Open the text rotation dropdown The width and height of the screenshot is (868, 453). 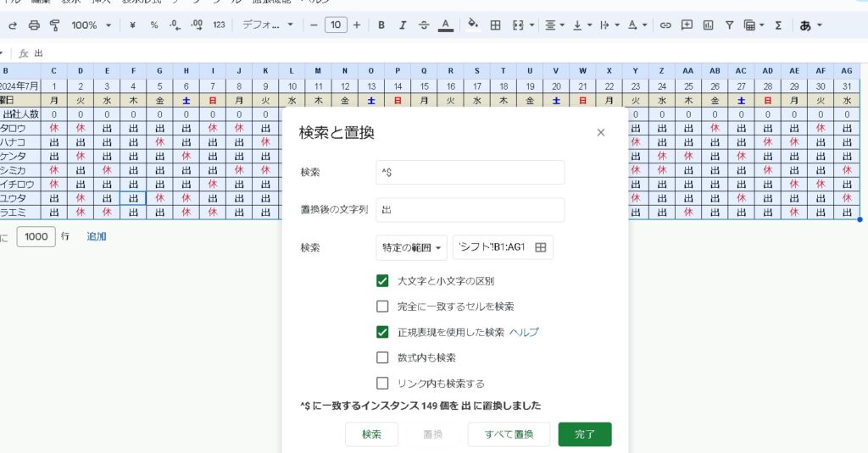point(637,25)
